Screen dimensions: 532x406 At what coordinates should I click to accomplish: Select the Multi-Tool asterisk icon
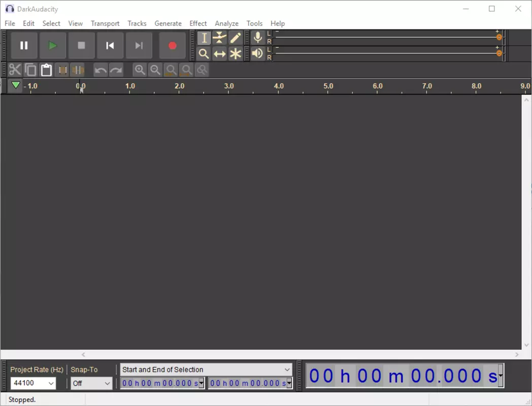[x=236, y=54]
